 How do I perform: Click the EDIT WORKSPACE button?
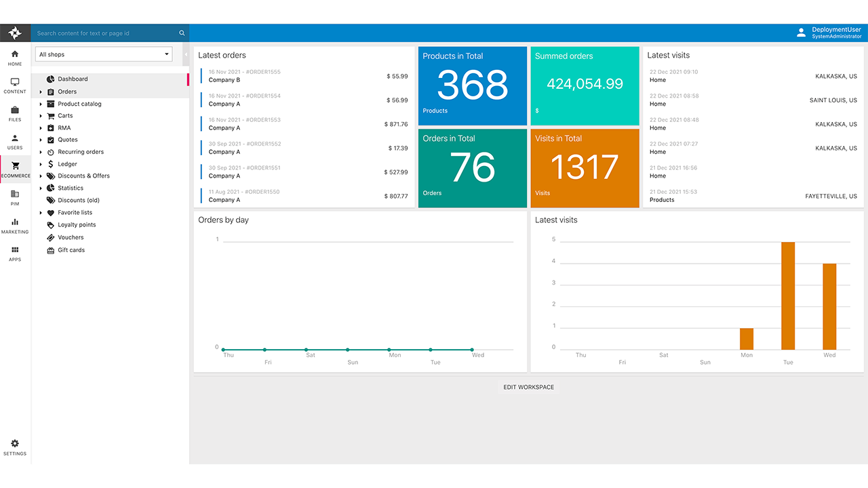click(x=528, y=387)
